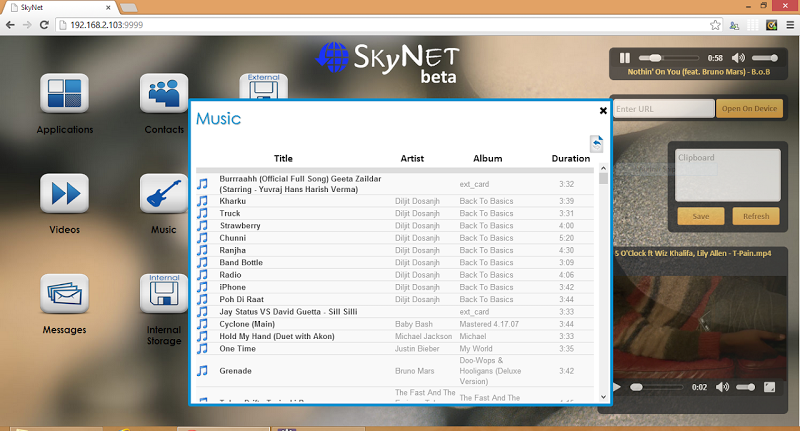Play the song Ranjha
Viewport: 800px width, 431px height.
233,250
